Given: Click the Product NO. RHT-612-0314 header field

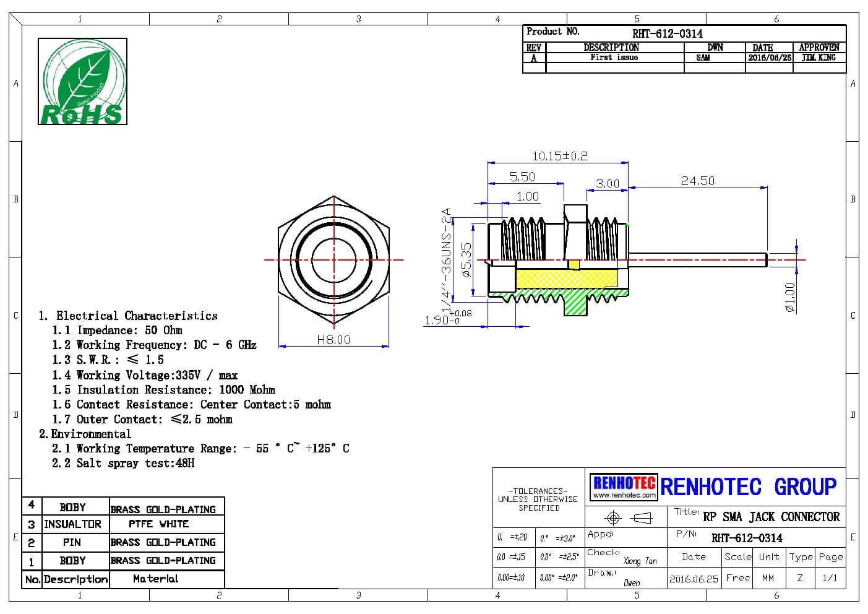Looking at the screenshot, I should (x=667, y=33).
